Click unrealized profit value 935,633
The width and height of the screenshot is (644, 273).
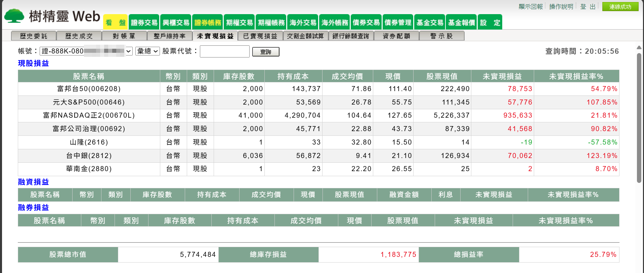518,115
